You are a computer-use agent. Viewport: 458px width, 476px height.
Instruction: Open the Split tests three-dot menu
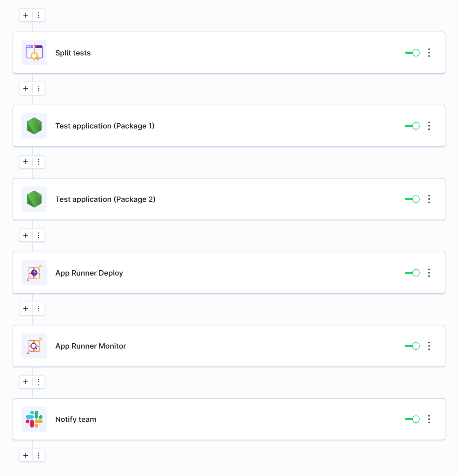click(429, 53)
